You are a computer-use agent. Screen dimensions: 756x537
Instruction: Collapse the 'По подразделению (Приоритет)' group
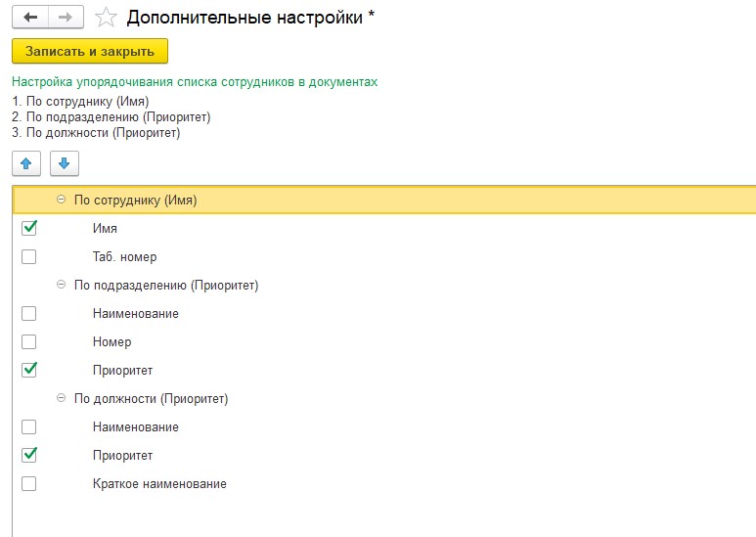click(62, 285)
